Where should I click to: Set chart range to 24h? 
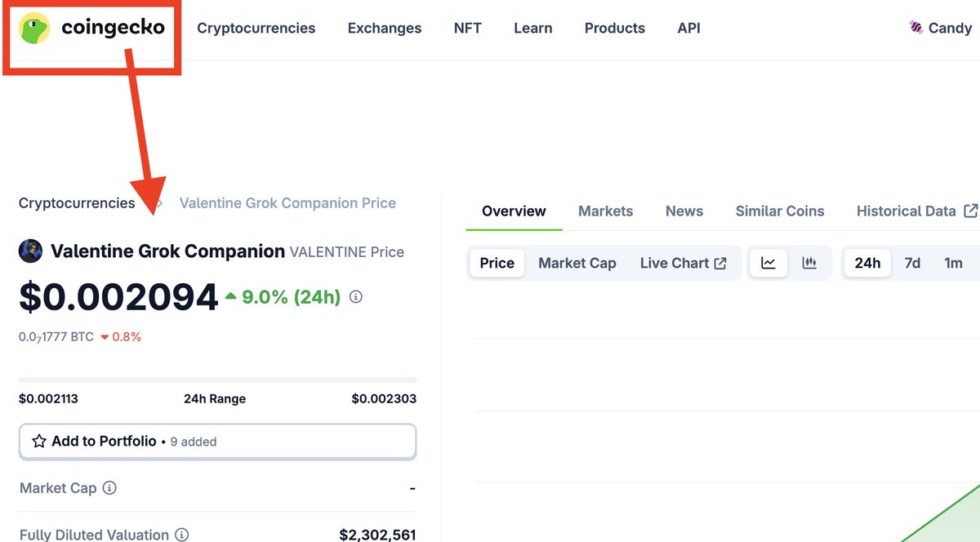point(867,263)
